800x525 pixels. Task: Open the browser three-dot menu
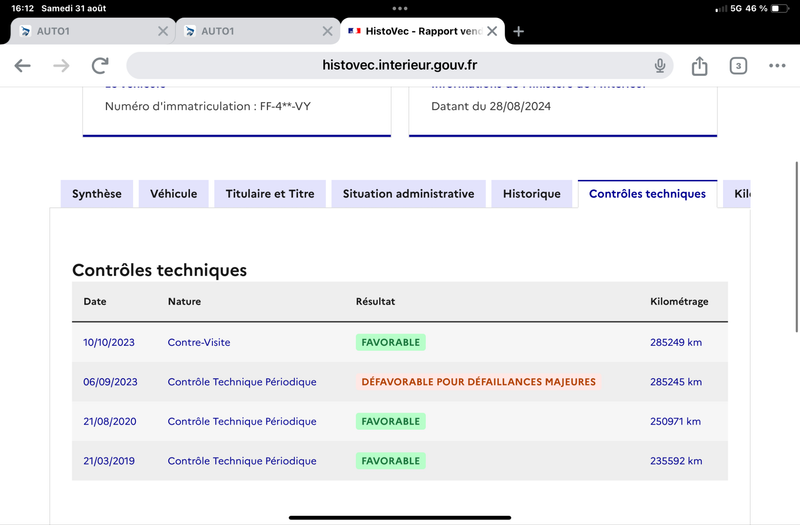coord(777,65)
